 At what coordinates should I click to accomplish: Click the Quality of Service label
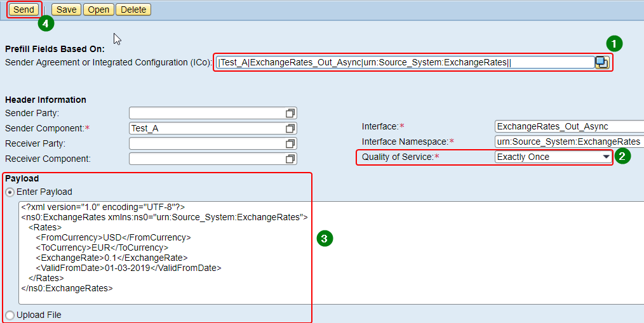[x=401, y=157]
